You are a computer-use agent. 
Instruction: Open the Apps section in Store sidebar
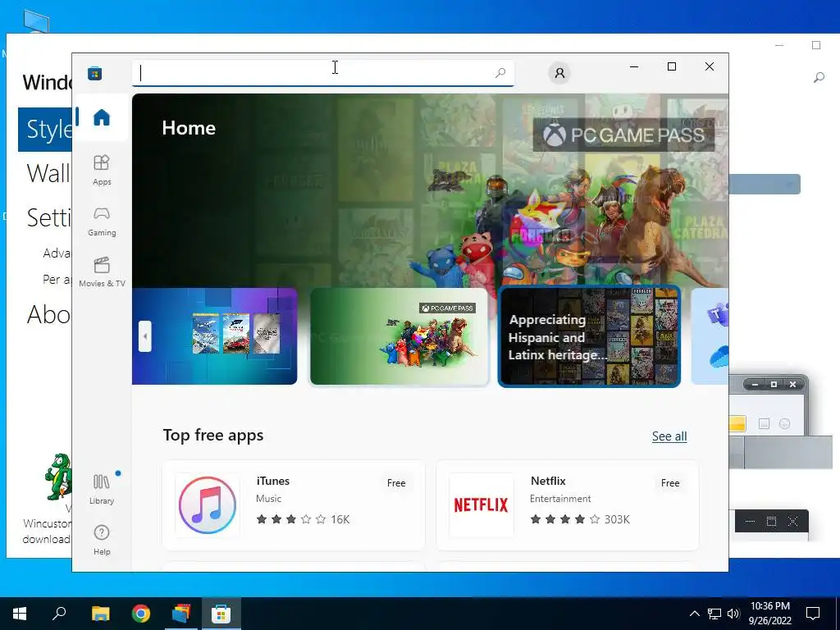(x=101, y=170)
